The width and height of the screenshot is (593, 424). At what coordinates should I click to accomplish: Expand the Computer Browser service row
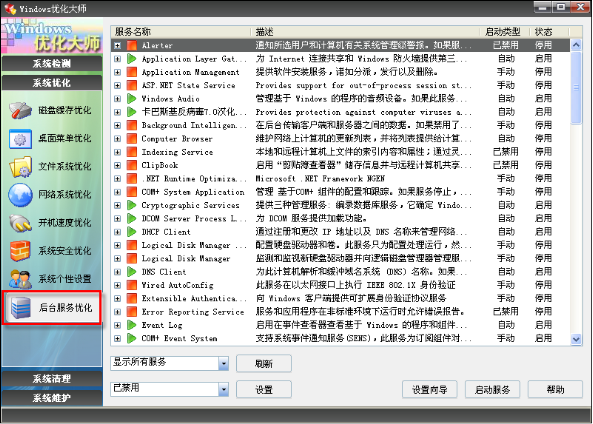(x=117, y=139)
